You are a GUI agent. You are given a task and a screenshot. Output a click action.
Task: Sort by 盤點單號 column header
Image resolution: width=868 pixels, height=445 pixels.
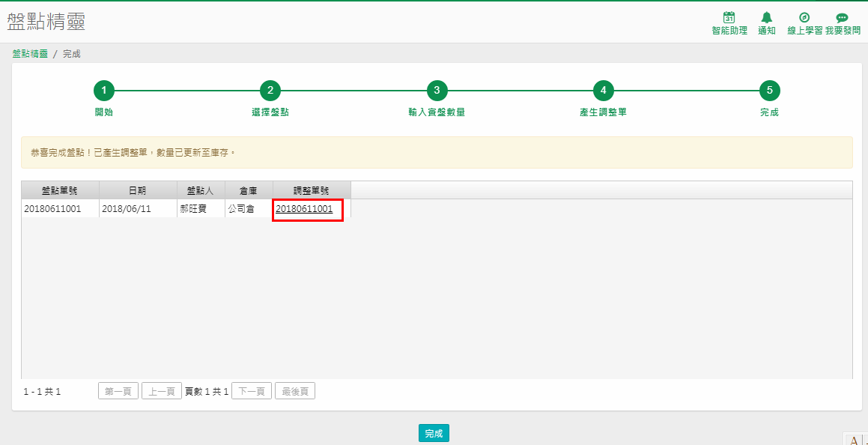[60, 190]
